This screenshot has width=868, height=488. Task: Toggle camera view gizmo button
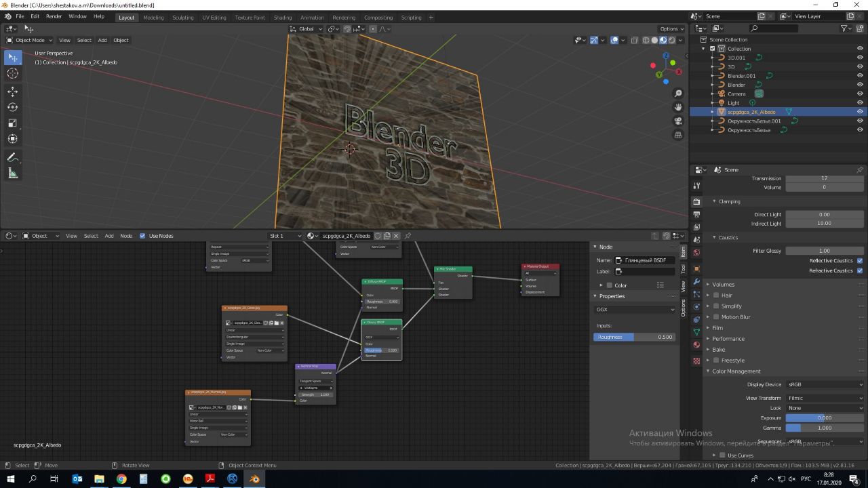point(678,121)
